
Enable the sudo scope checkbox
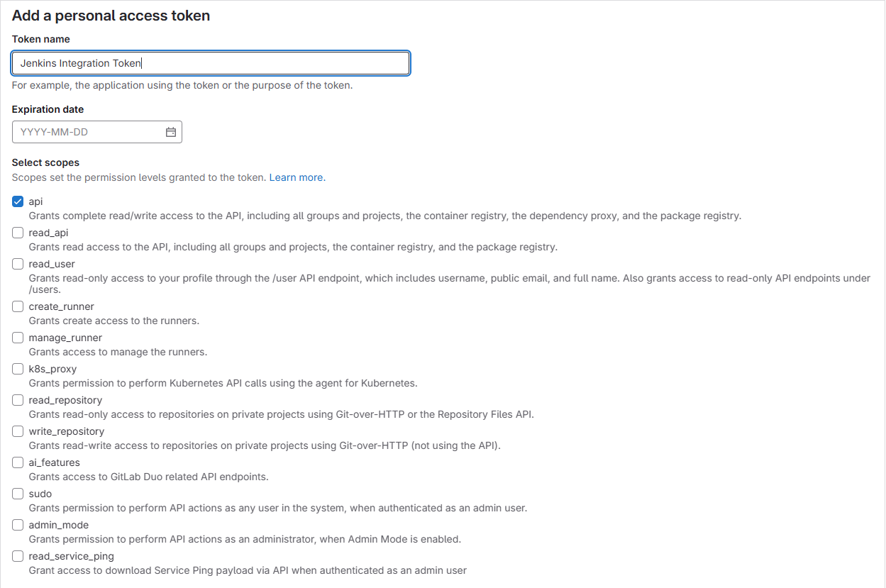tap(18, 494)
